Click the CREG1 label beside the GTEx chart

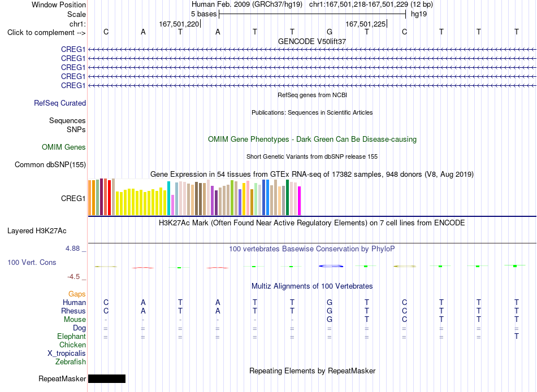click(73, 199)
